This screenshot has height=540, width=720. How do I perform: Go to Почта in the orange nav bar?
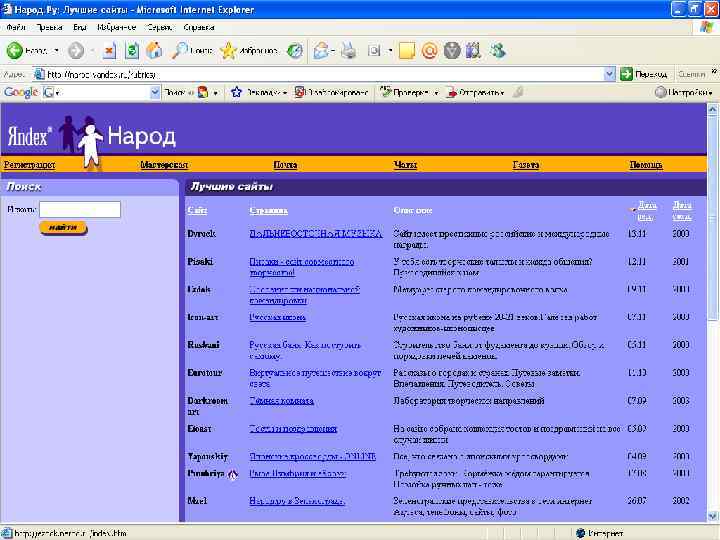pyautogui.click(x=285, y=164)
